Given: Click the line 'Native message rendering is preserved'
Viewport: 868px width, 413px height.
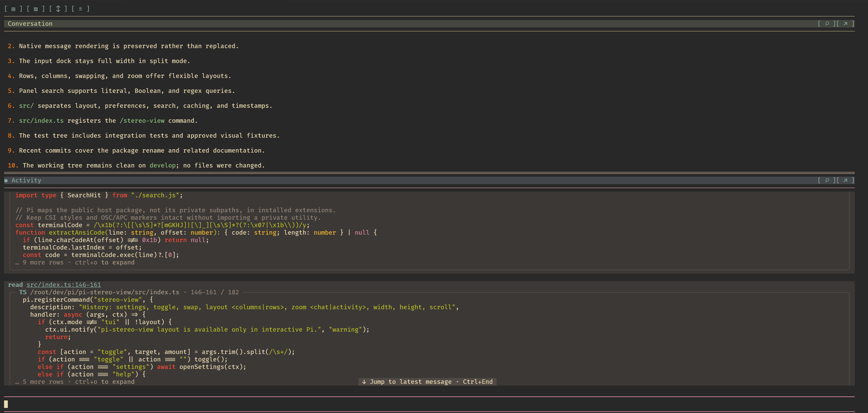Looking at the screenshot, I should pos(123,46).
